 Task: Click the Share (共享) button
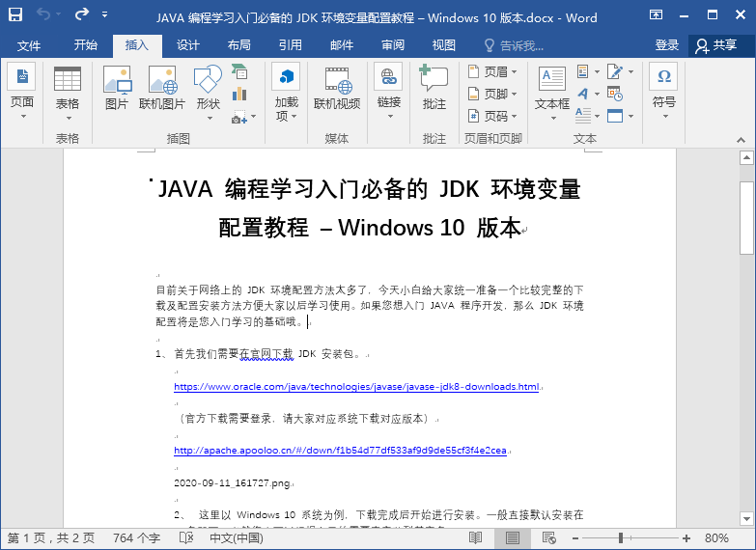[x=715, y=45]
